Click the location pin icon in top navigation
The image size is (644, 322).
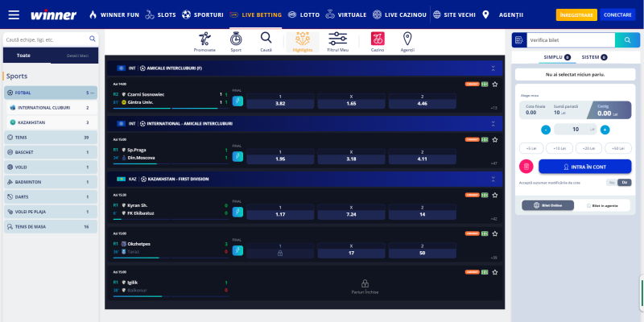(485, 14)
